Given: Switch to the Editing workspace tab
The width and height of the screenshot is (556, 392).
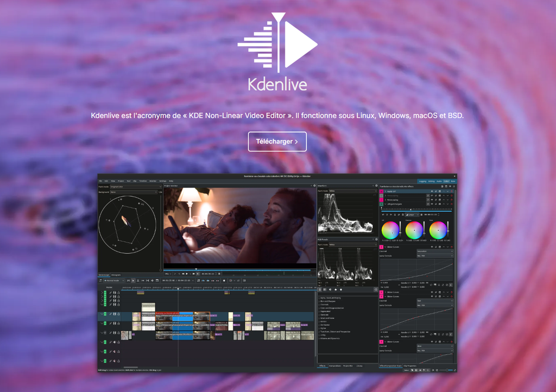Looking at the screenshot, I should (x=431, y=181).
